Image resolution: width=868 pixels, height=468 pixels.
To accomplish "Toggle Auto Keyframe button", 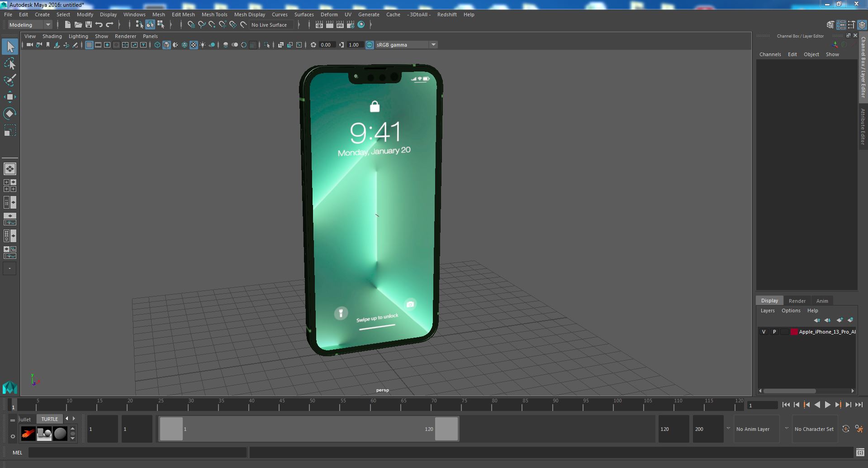I will [x=846, y=429].
